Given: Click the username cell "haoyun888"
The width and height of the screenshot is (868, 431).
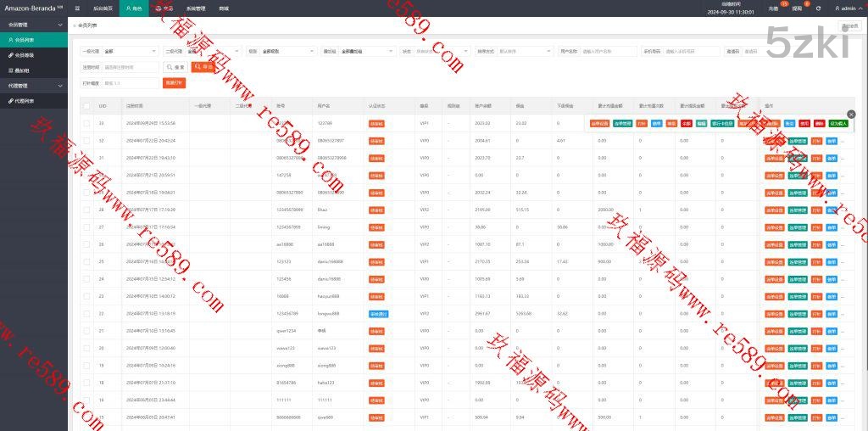Looking at the screenshot, I should pos(328,296).
